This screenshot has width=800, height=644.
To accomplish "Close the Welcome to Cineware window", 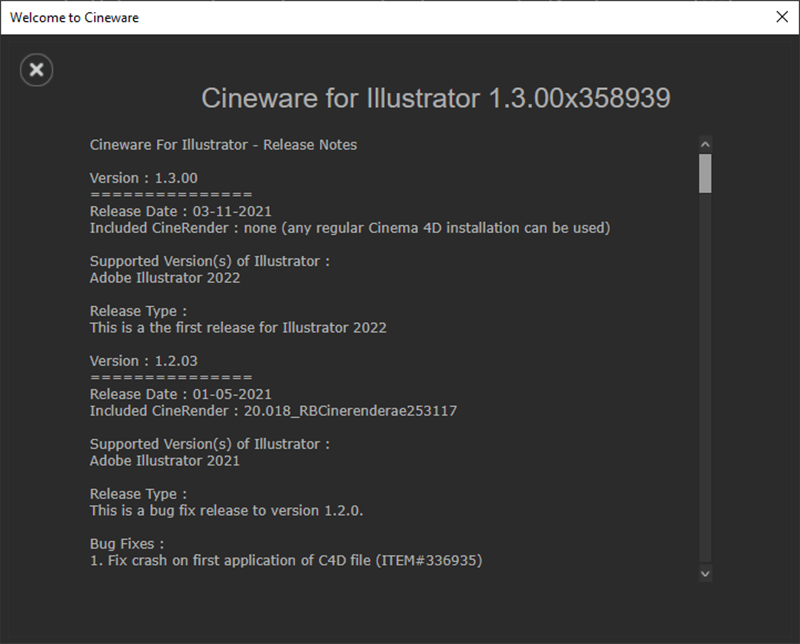I will pyautogui.click(x=782, y=17).
